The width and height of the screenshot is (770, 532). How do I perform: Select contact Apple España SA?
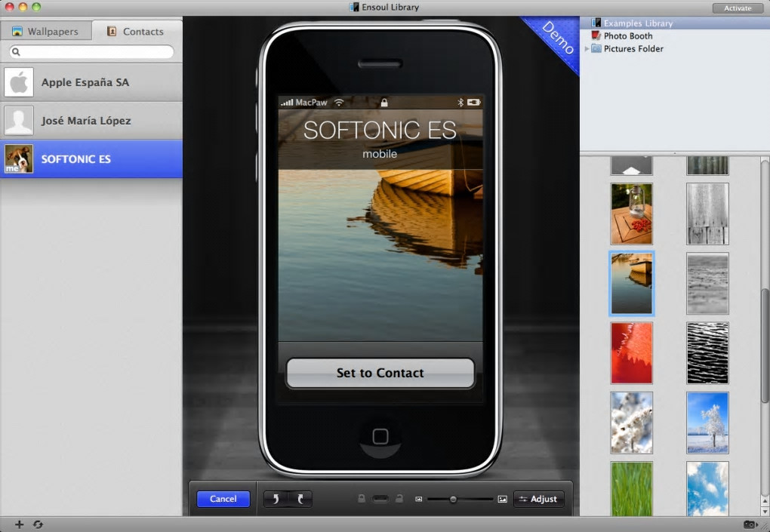[x=91, y=82]
